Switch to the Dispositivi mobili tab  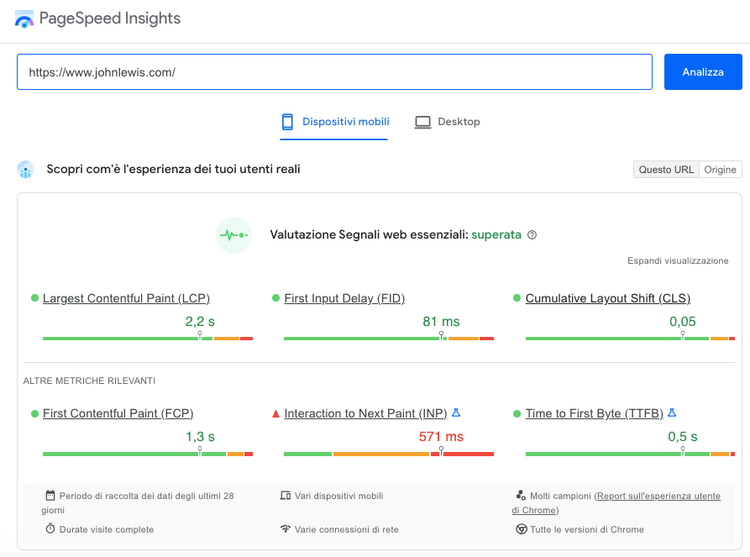(334, 122)
